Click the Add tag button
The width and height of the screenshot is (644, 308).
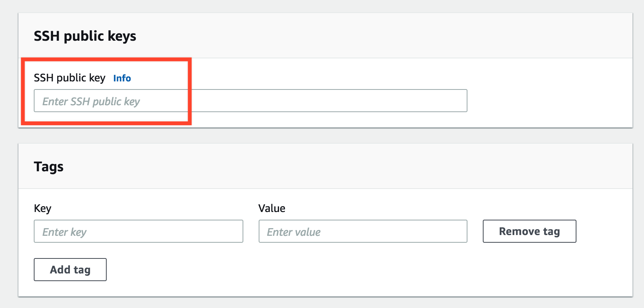[x=70, y=270]
